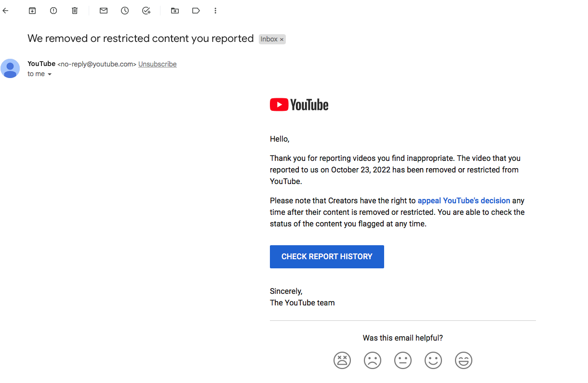This screenshot has width=588, height=383.
Task: Click the Unsubscribe link
Action: click(158, 64)
